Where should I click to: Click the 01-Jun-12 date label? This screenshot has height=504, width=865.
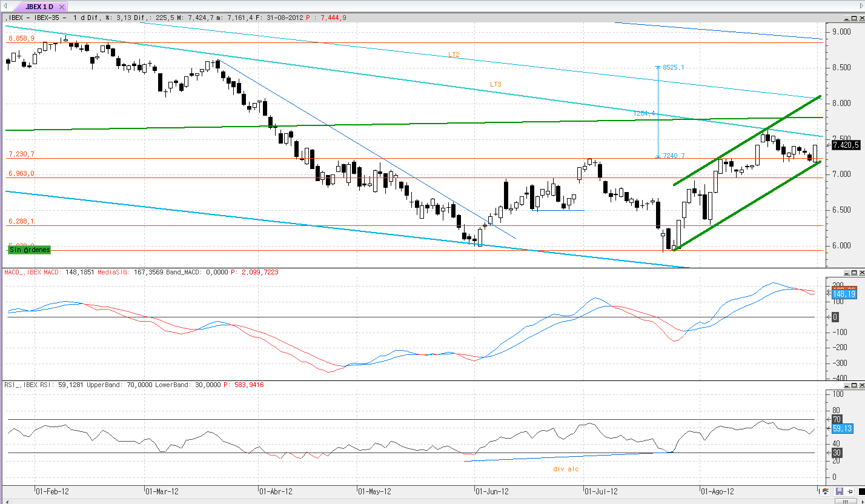[x=492, y=492]
